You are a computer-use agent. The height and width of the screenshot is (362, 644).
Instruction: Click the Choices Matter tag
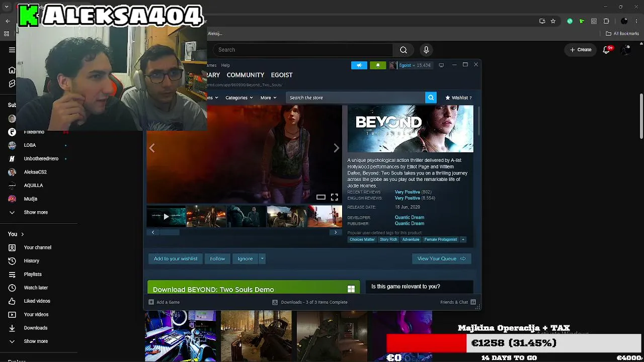[362, 239]
